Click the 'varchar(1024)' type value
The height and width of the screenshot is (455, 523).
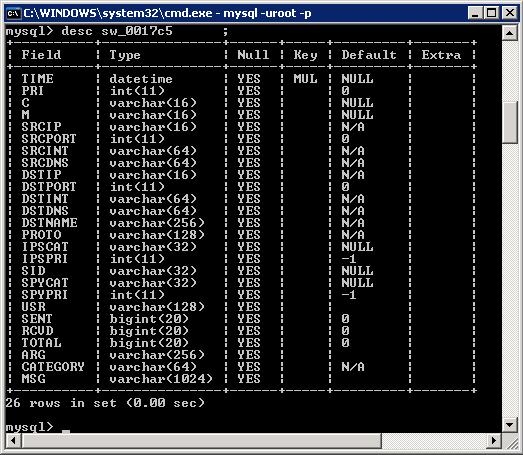pos(161,379)
